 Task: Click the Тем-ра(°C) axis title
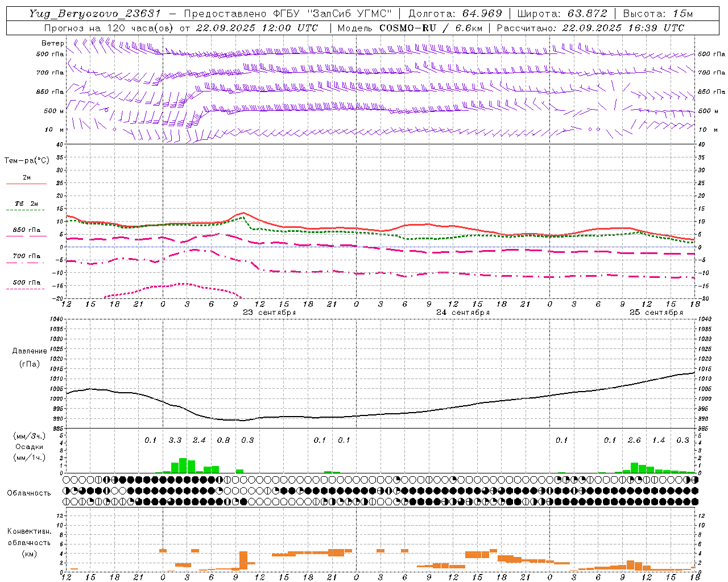27,161
